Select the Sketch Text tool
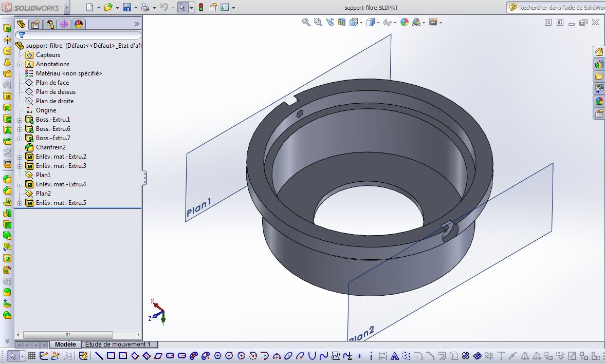The height and width of the screenshot is (364, 605). pyautogui.click(x=395, y=356)
